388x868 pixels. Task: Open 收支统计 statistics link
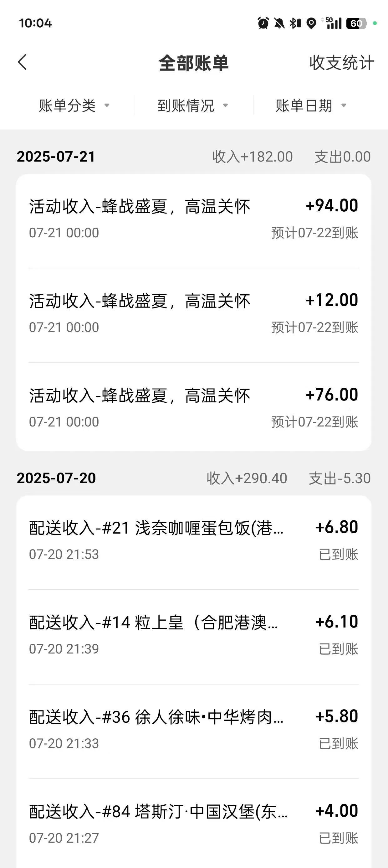pyautogui.click(x=341, y=63)
